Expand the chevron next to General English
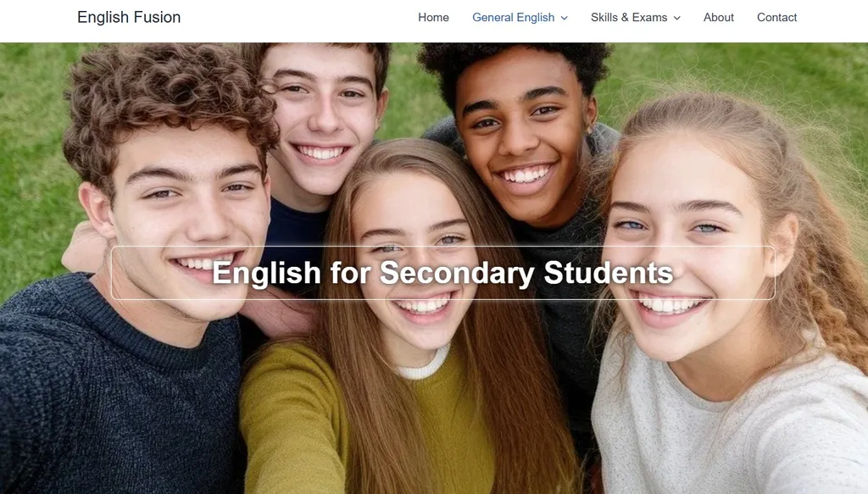This screenshot has width=868, height=494. [564, 18]
